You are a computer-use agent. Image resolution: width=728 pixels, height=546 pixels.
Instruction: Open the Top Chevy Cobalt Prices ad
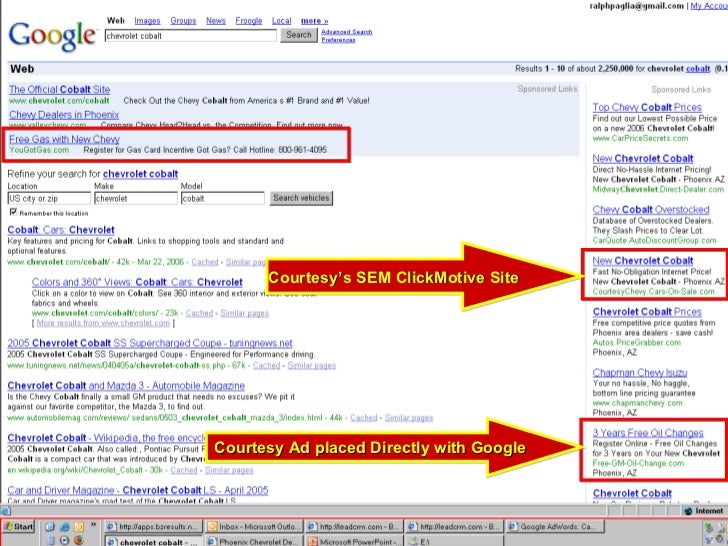click(647, 107)
